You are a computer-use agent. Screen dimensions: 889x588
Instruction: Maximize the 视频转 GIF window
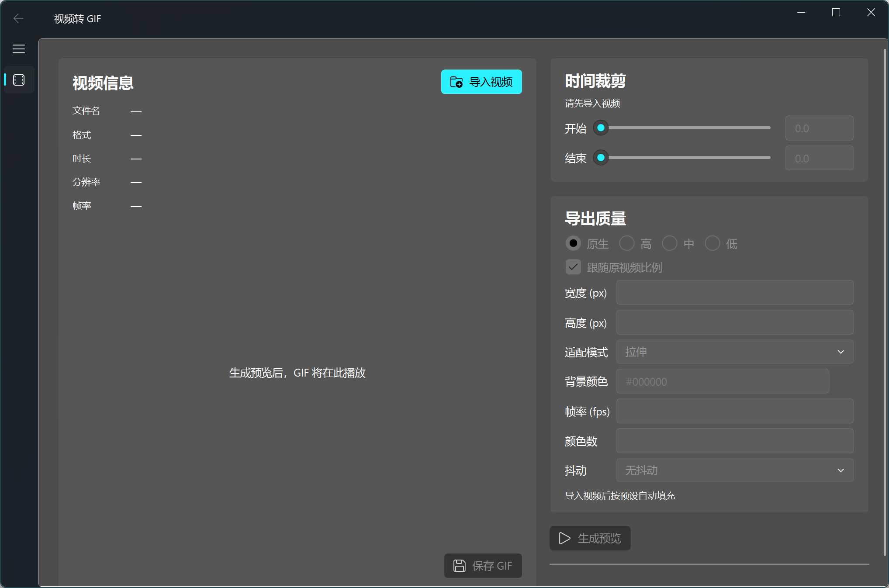coord(836,12)
